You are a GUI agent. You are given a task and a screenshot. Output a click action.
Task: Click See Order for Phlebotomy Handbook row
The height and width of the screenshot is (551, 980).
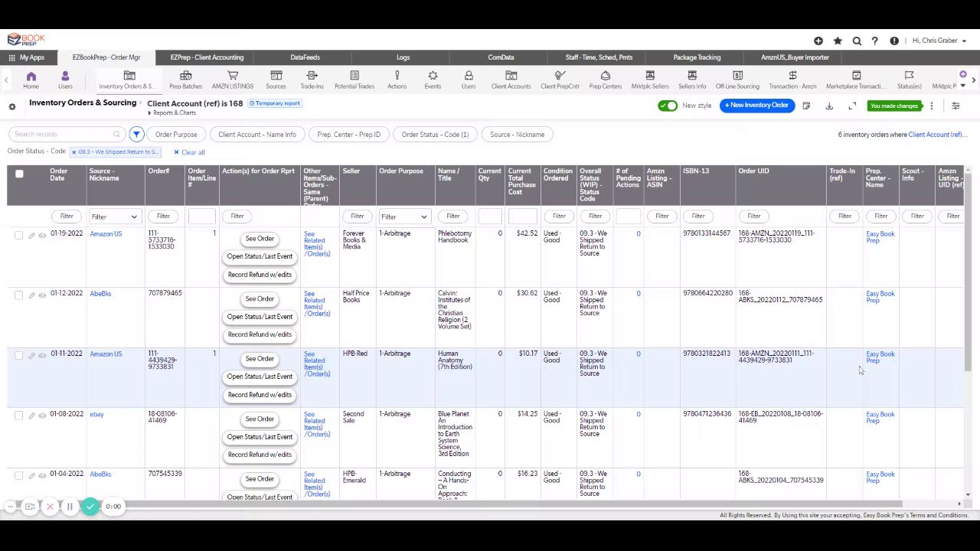pos(260,239)
